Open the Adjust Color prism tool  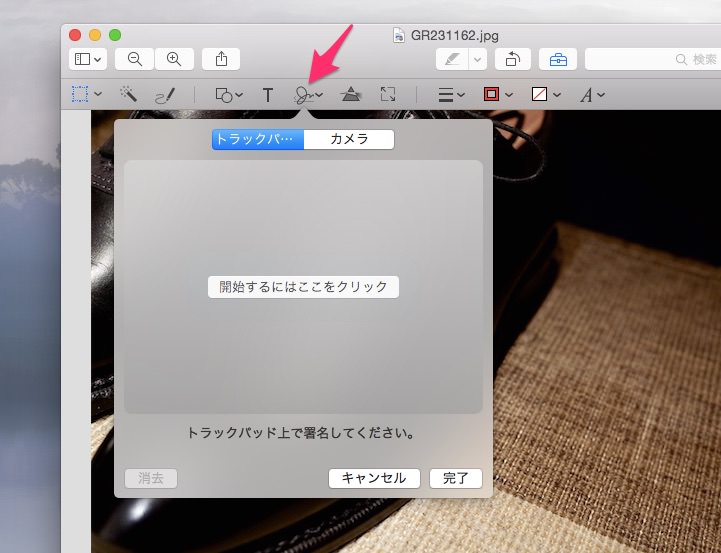coord(350,94)
